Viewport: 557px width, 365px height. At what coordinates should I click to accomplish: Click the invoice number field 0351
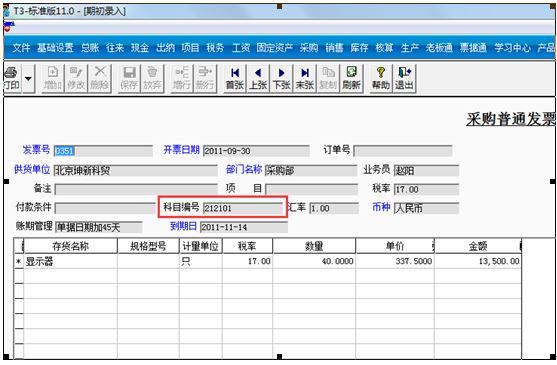[x=103, y=151]
